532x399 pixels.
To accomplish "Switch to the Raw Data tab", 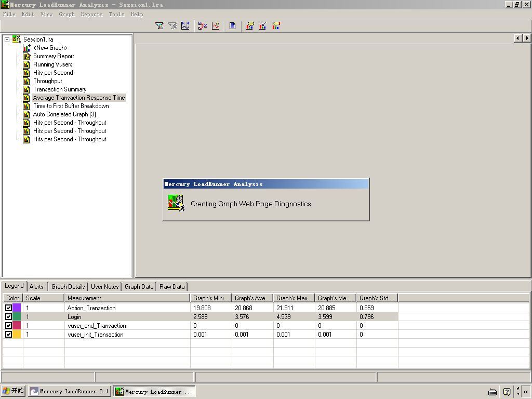I will tap(172, 287).
